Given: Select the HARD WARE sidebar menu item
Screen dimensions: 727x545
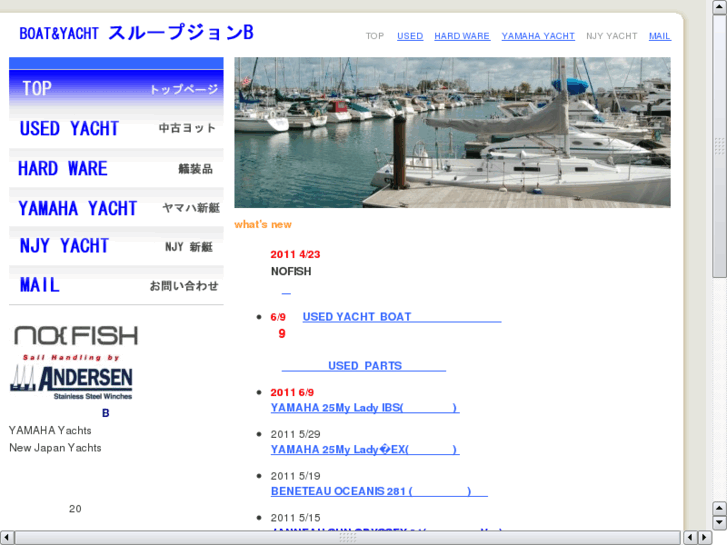Looking at the screenshot, I should tap(116, 168).
